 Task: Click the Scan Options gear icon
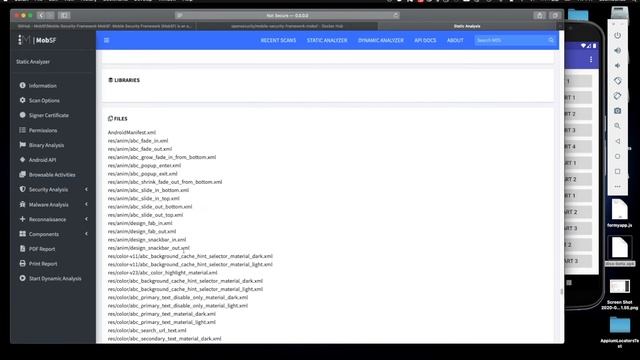22,100
